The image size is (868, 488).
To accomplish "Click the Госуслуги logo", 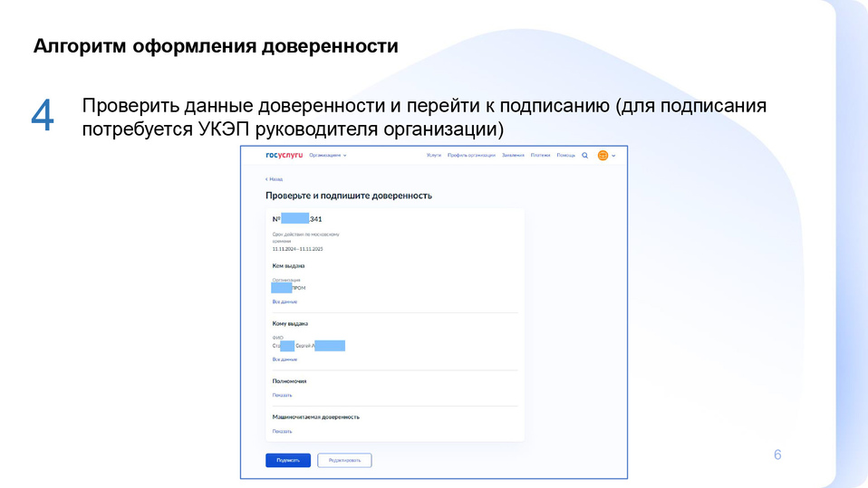I will tap(284, 156).
